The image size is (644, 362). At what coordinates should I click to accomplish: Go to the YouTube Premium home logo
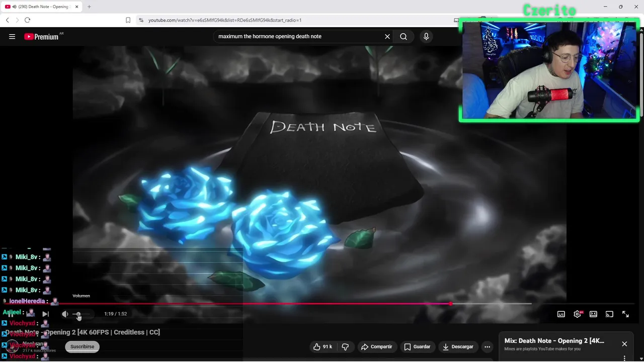(41, 36)
